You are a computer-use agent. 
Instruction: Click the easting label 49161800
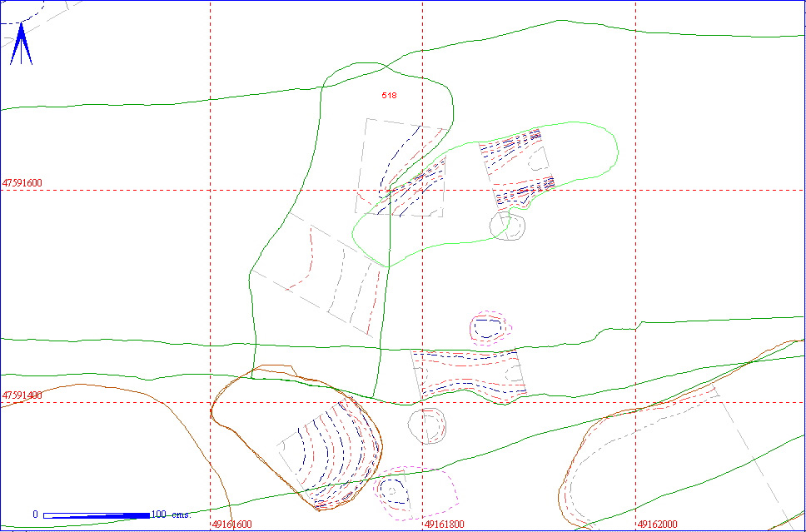[x=444, y=525]
